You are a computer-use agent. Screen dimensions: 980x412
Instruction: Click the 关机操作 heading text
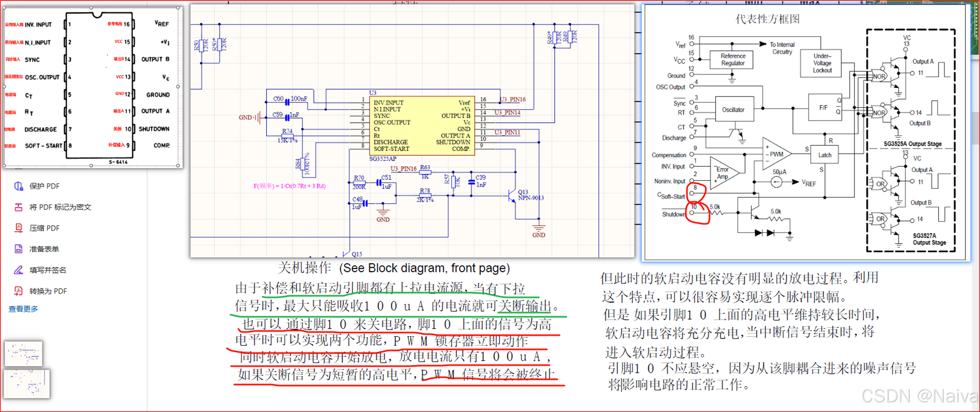[304, 268]
